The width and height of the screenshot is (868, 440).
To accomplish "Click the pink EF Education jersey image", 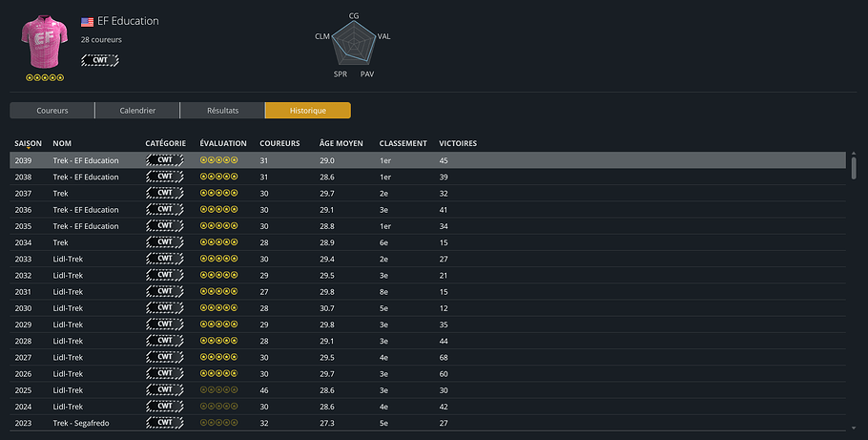I will click(x=44, y=42).
